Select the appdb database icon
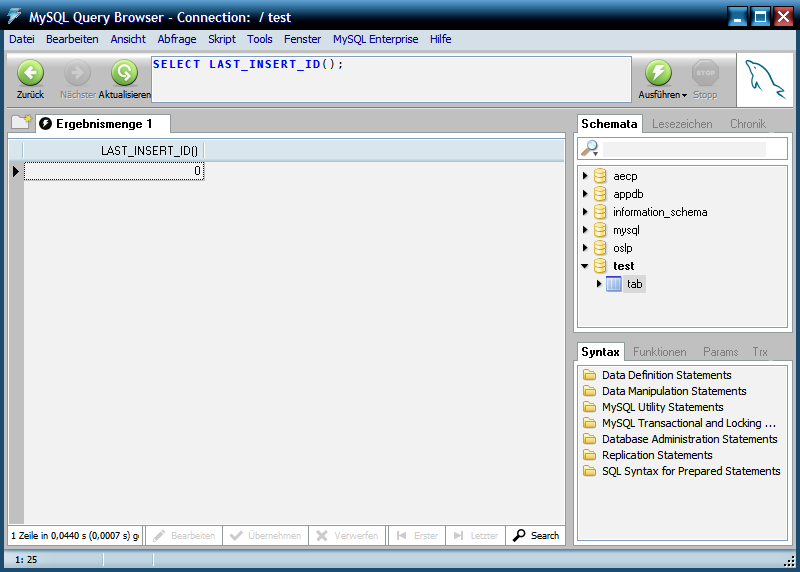Image resolution: width=800 pixels, height=572 pixels. click(600, 194)
